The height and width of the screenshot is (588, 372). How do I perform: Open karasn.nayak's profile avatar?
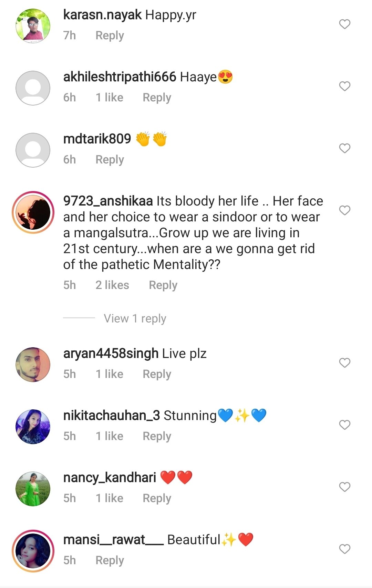pos(33,26)
